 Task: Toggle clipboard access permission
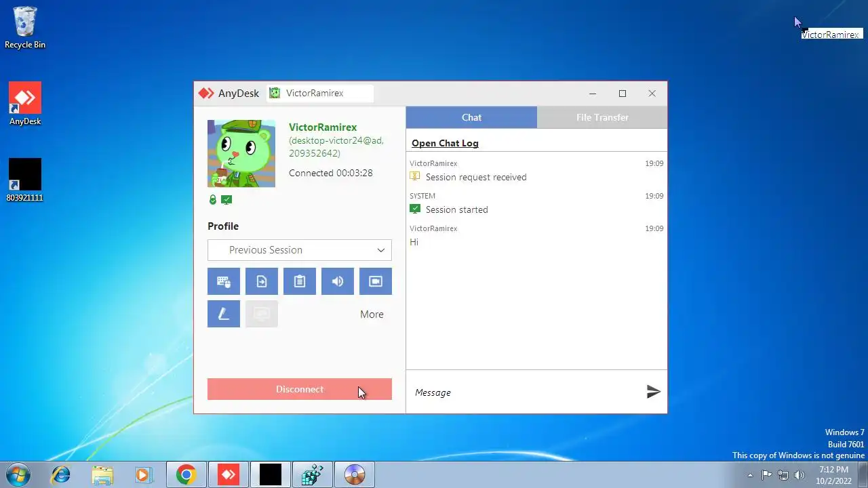300,281
